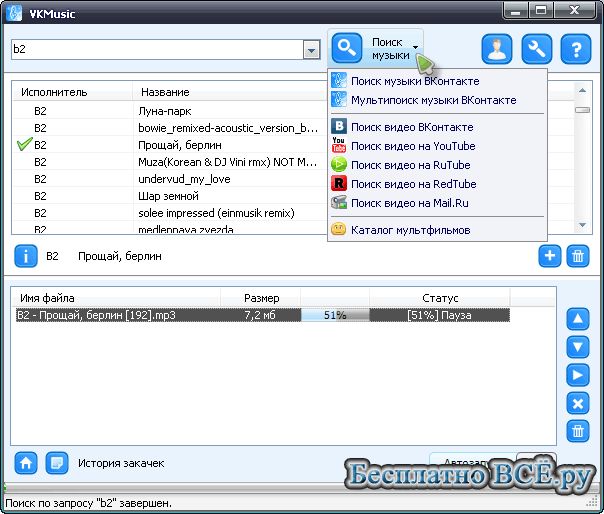
Task: Choose Поиск видео на YouTube
Action: (437, 146)
